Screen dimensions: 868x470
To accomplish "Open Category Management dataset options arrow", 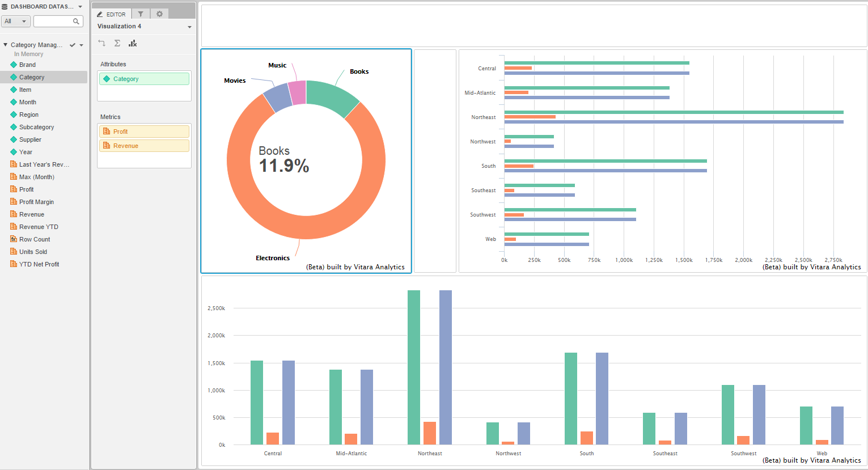I will [x=82, y=45].
